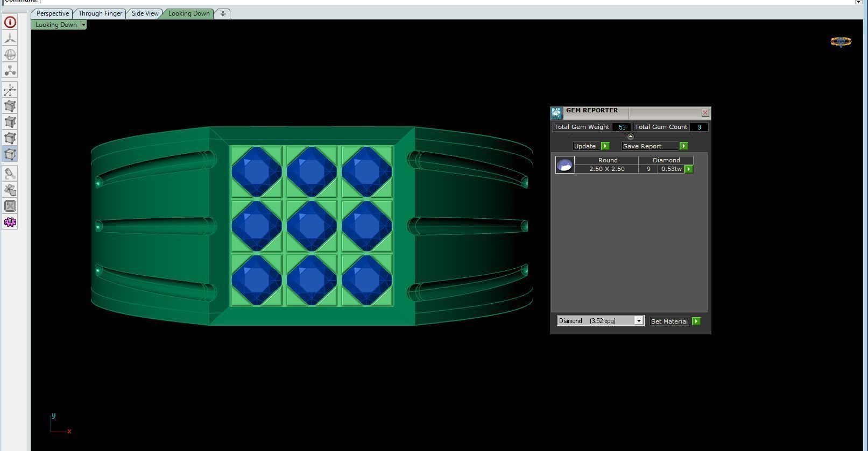The height and width of the screenshot is (451, 868).
Task: Open the Looking Down viewport dropdown arrow
Action: [x=83, y=25]
